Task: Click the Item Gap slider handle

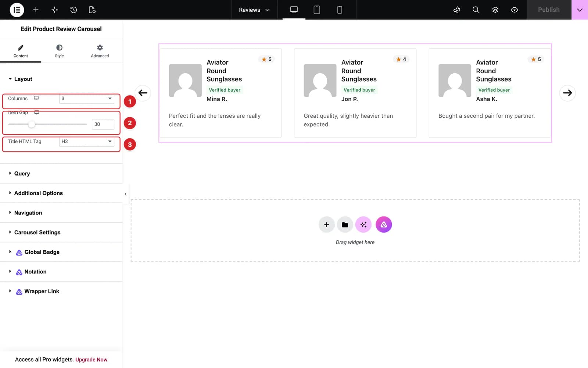Action: (x=32, y=124)
